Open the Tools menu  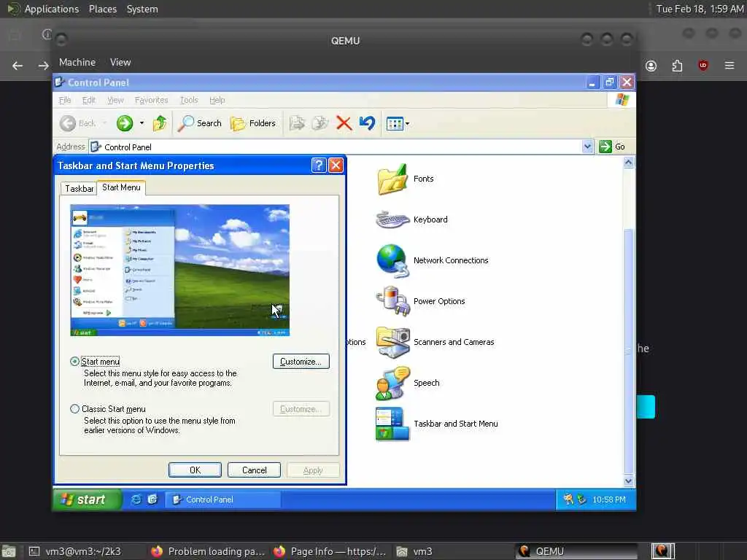(x=189, y=100)
